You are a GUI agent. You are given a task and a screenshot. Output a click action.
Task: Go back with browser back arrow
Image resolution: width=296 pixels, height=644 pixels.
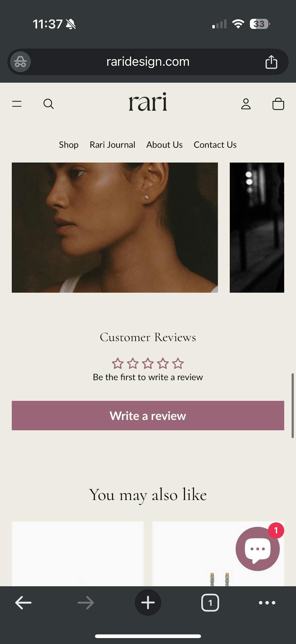pyautogui.click(x=23, y=603)
